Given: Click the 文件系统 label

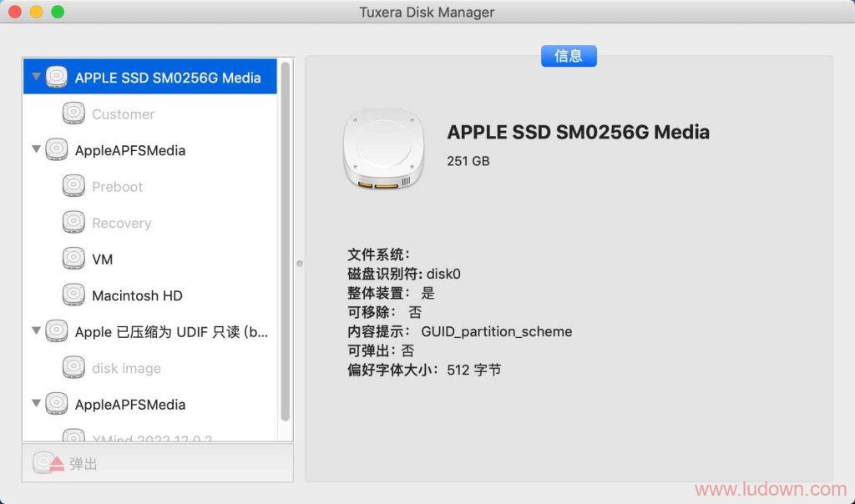Looking at the screenshot, I should click(378, 255).
